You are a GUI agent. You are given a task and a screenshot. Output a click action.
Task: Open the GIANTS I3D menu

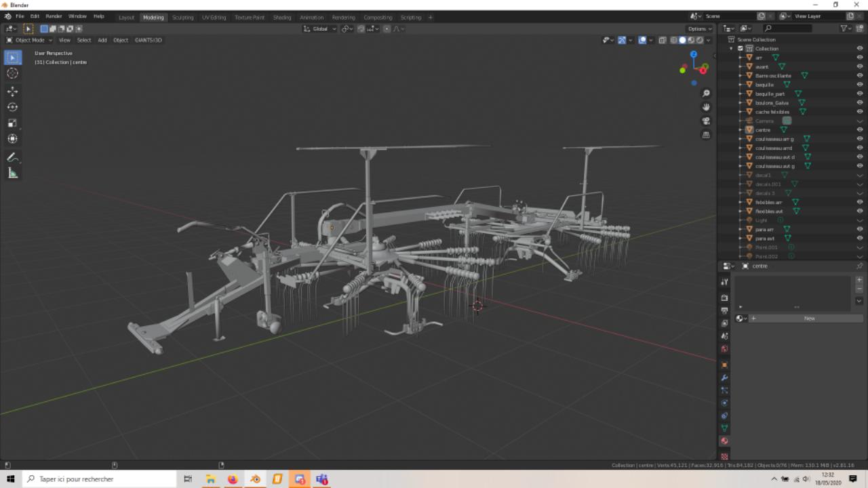point(148,40)
